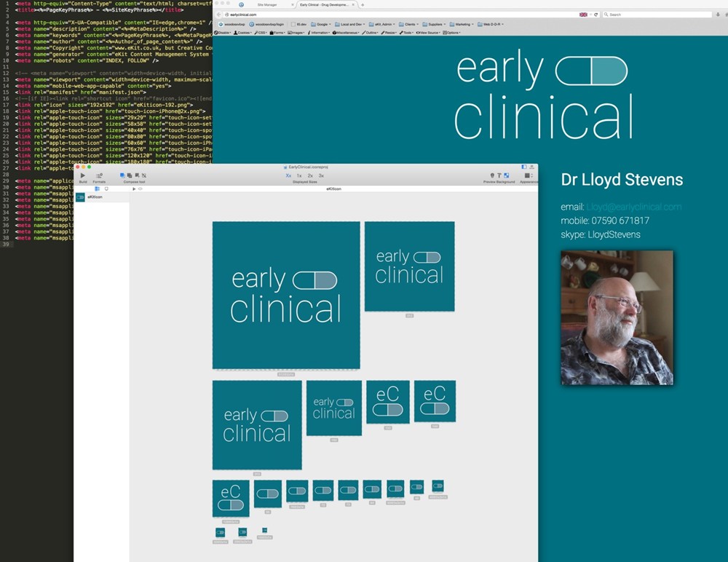This screenshot has height=562, width=728.
Task: Close the Early Clinical browser tab
Action: tap(353, 4)
